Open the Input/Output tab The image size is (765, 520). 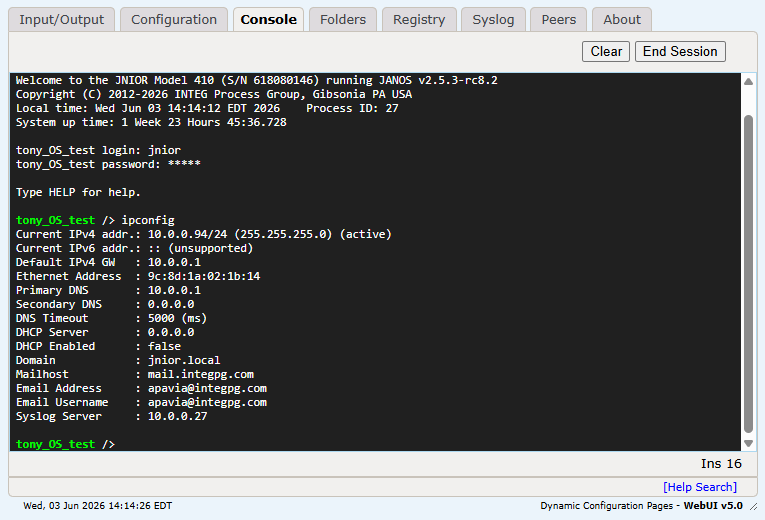[61, 20]
